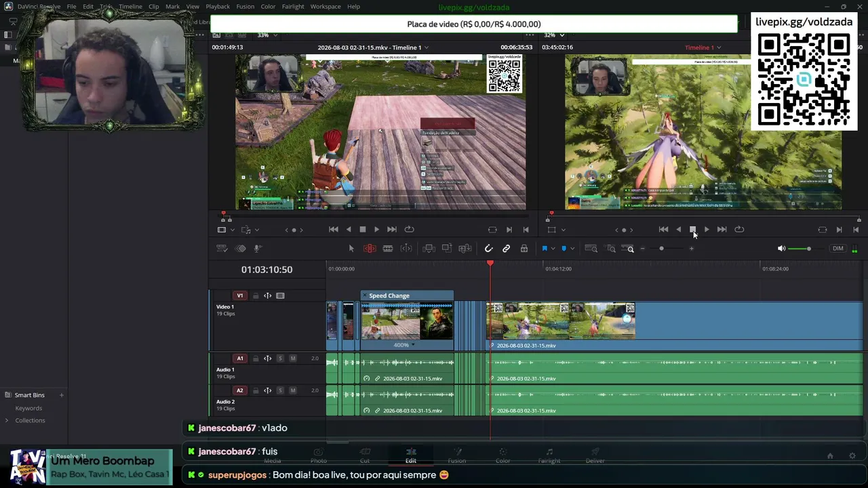
Task: Zoom out timeline with minus button
Action: point(642,249)
